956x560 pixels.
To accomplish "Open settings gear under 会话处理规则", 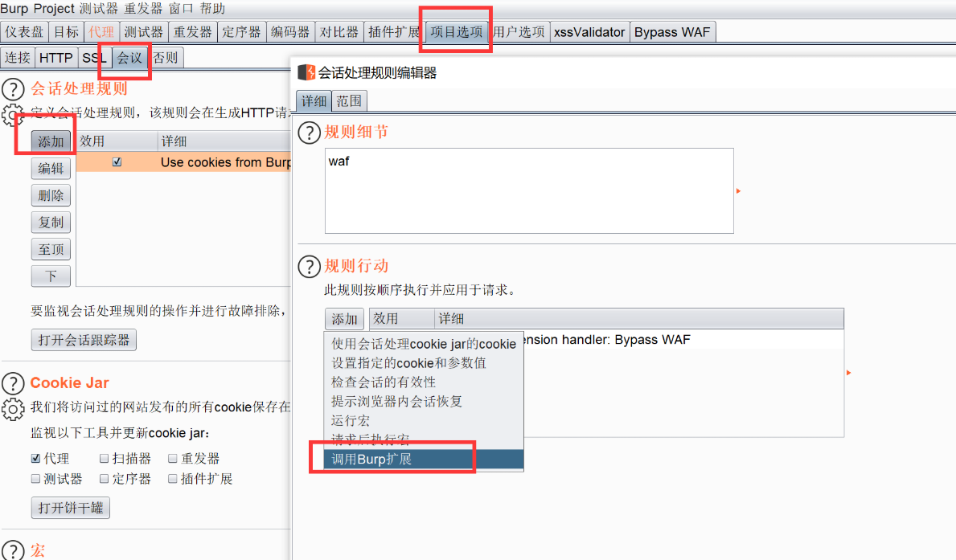I will [11, 115].
